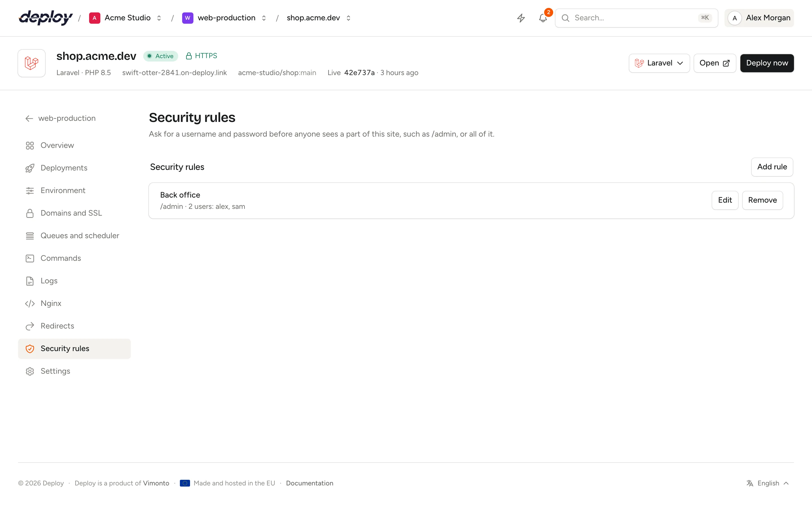Open Domains and SSL section
Viewport: 812px width, 508px height.
[74, 213]
